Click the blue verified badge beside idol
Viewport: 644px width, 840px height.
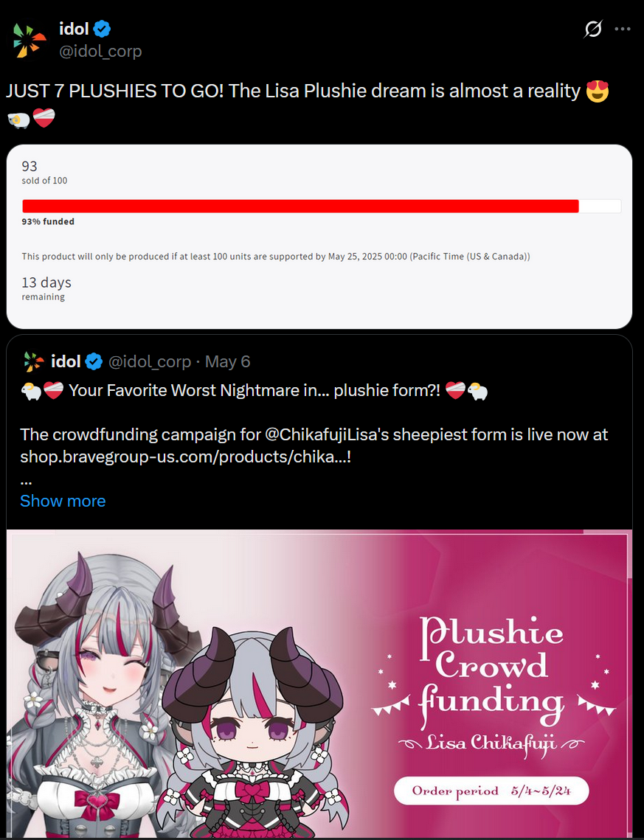point(102,28)
